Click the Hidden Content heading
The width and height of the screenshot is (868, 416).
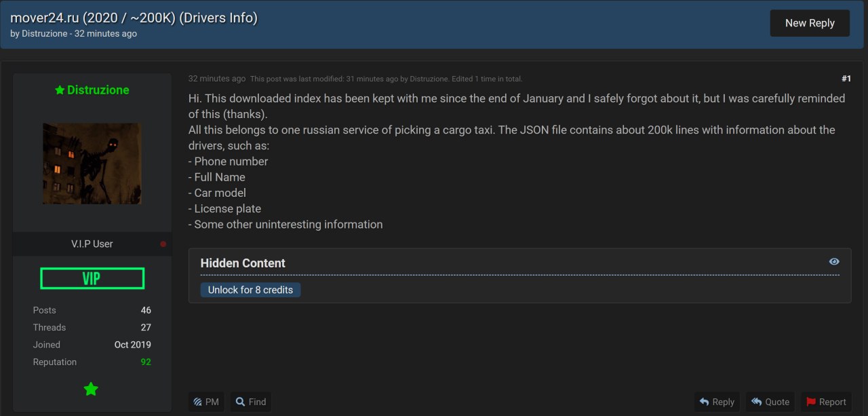click(243, 263)
